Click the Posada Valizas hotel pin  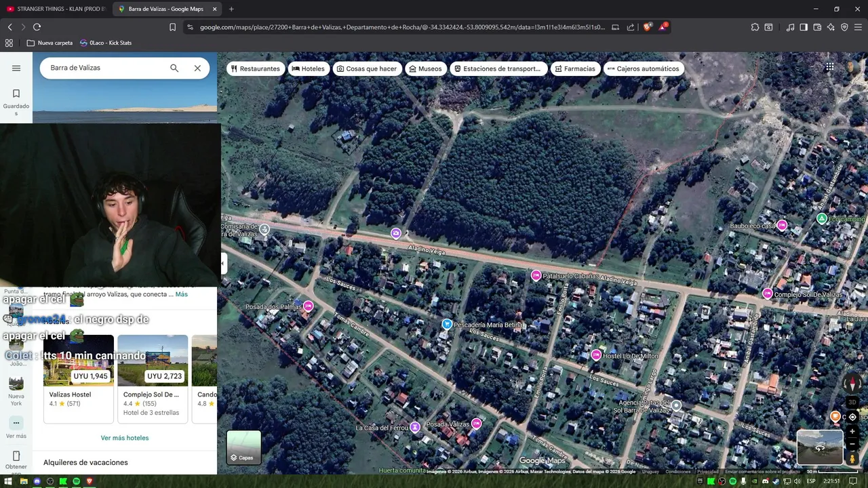476,424
